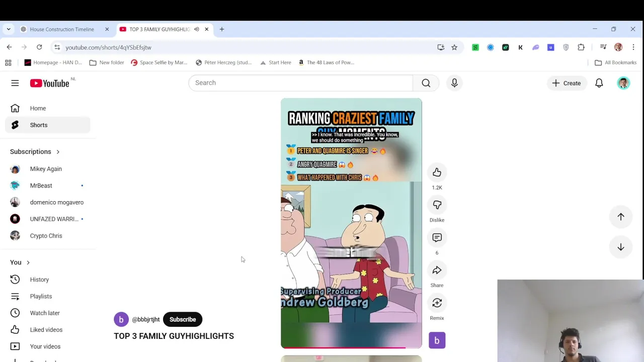This screenshot has width=644, height=362.
Task: Click the search magnifier button
Action: 426,83
